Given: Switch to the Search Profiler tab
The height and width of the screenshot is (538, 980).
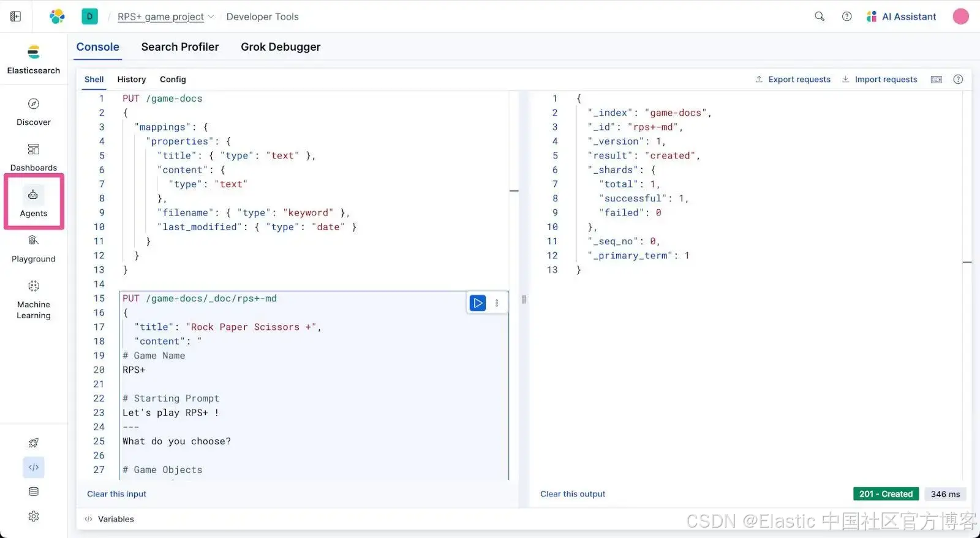Looking at the screenshot, I should click(x=180, y=47).
